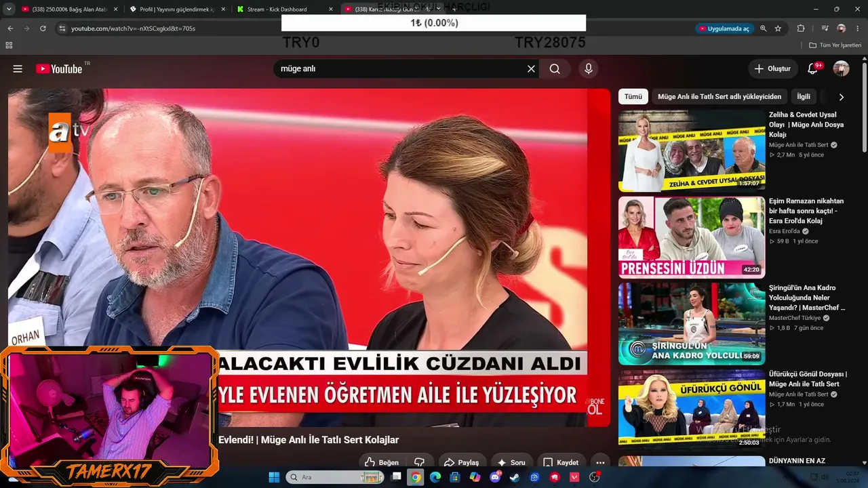Image resolution: width=868 pixels, height=488 pixels.
Task: Open the YouTube account avatar menu
Action: pyautogui.click(x=841, y=68)
